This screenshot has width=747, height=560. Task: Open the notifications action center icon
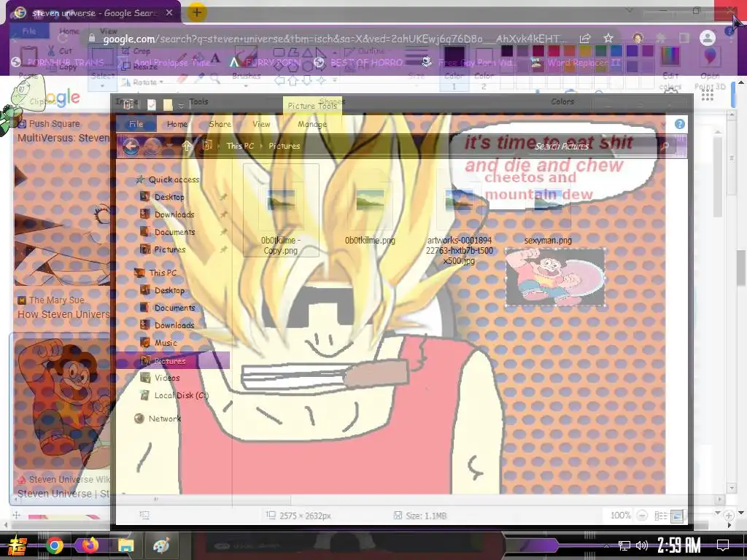point(723,545)
